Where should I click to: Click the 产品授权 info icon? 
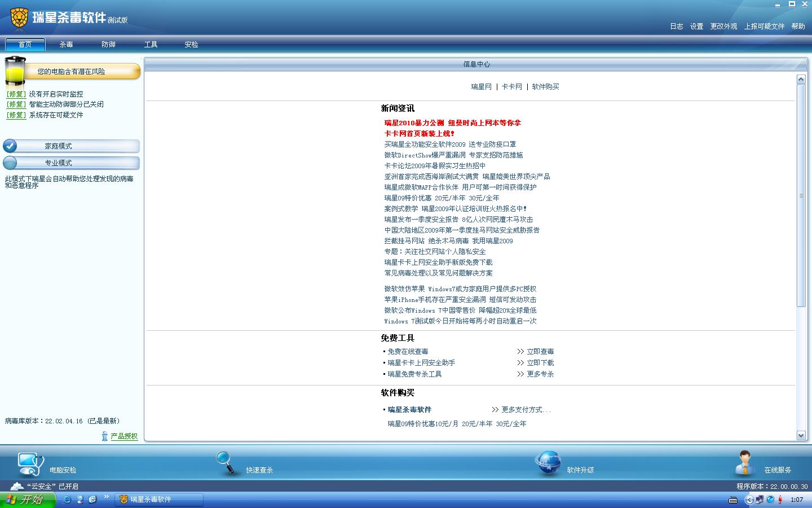(105, 436)
